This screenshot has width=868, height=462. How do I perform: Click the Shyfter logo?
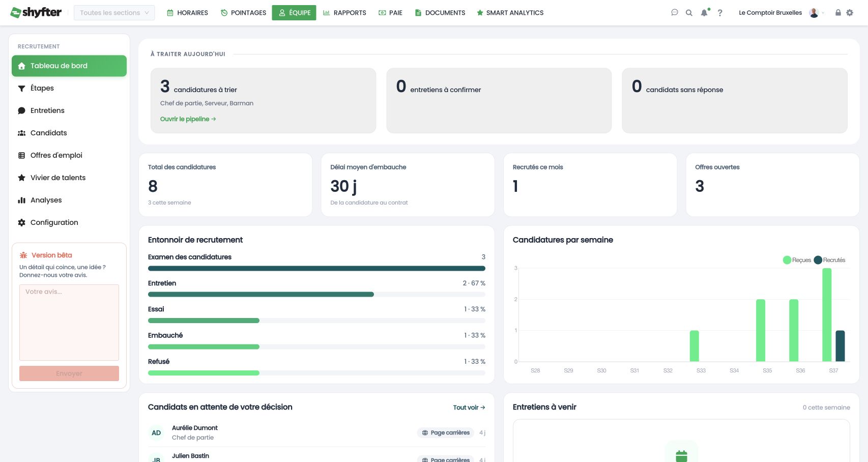tap(36, 12)
